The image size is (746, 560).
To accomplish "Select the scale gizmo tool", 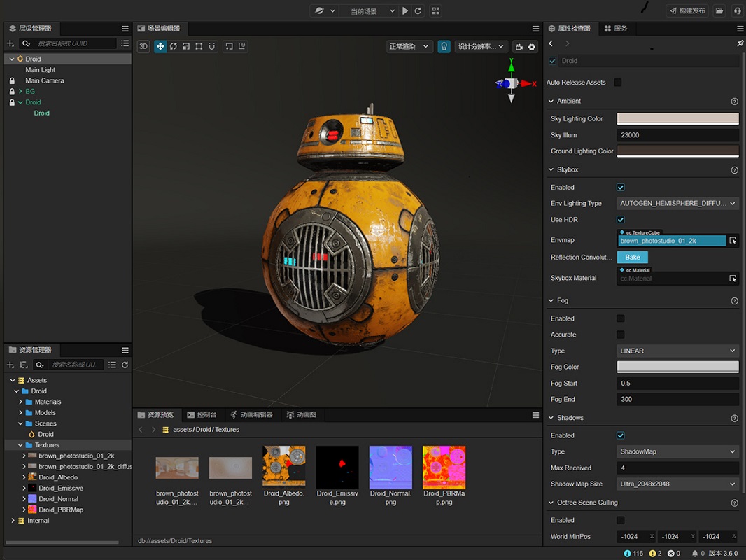I will click(x=186, y=46).
